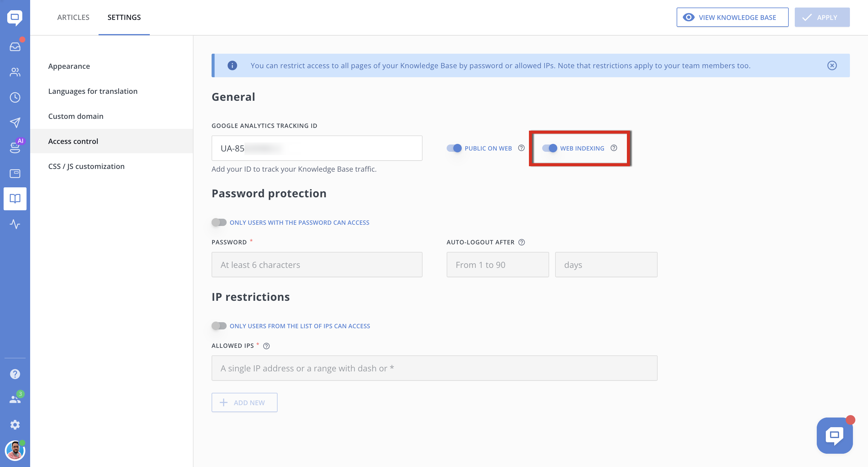Image resolution: width=868 pixels, height=467 pixels.
Task: Click the help question mark sidebar icon
Action: coord(15,374)
